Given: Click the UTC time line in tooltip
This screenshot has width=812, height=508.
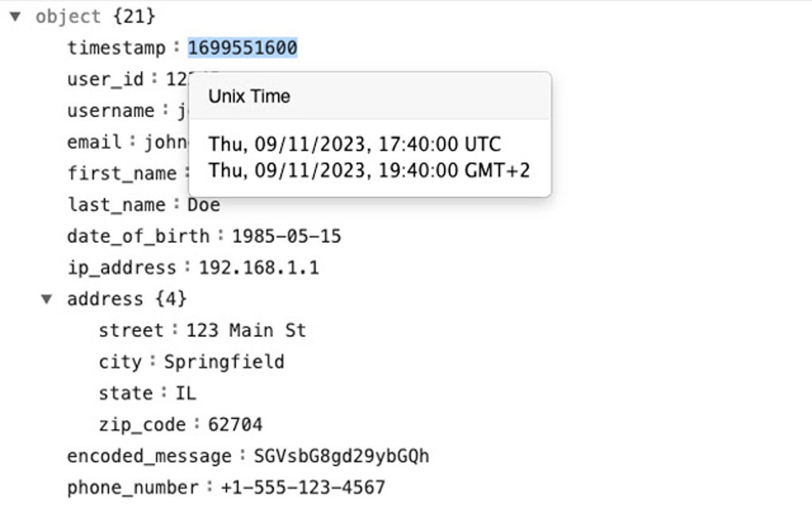Looking at the screenshot, I should (354, 145).
